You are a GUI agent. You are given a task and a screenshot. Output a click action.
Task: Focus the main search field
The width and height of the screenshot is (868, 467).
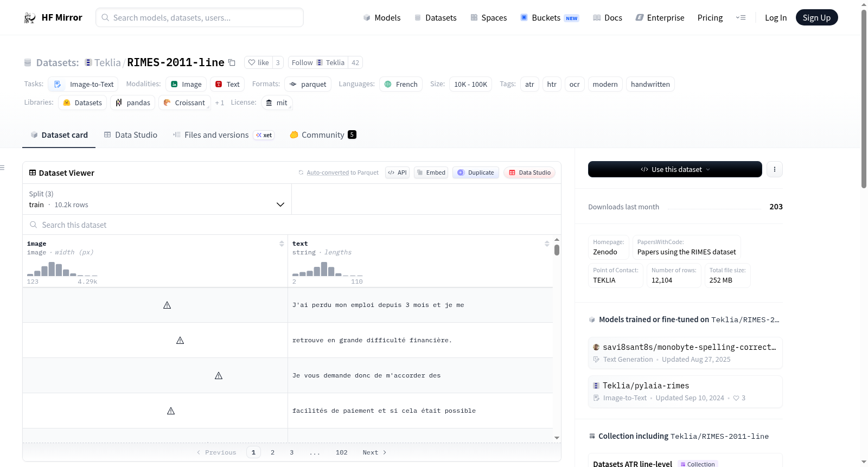click(200, 17)
